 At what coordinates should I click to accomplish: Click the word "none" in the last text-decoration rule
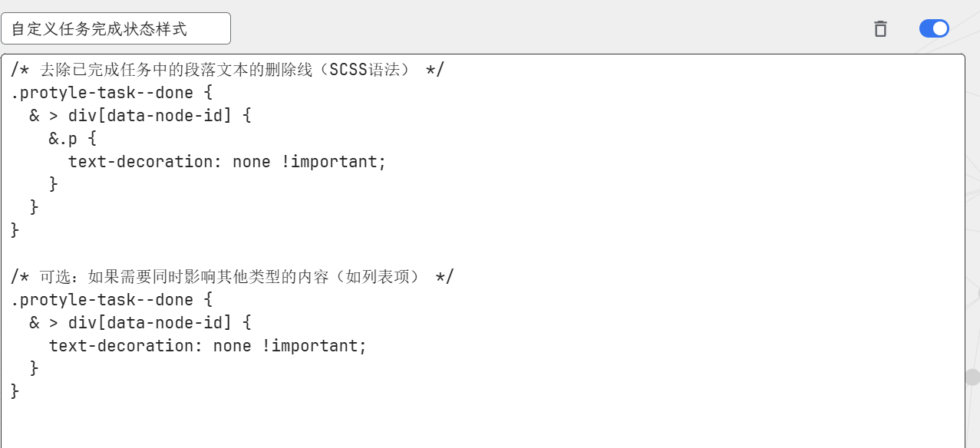[x=233, y=346]
